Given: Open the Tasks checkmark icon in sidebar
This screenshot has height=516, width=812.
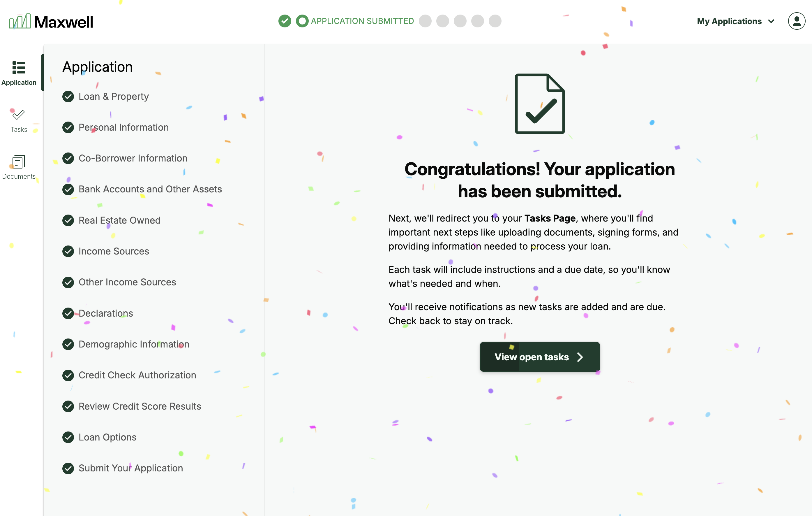Looking at the screenshot, I should click(x=19, y=115).
